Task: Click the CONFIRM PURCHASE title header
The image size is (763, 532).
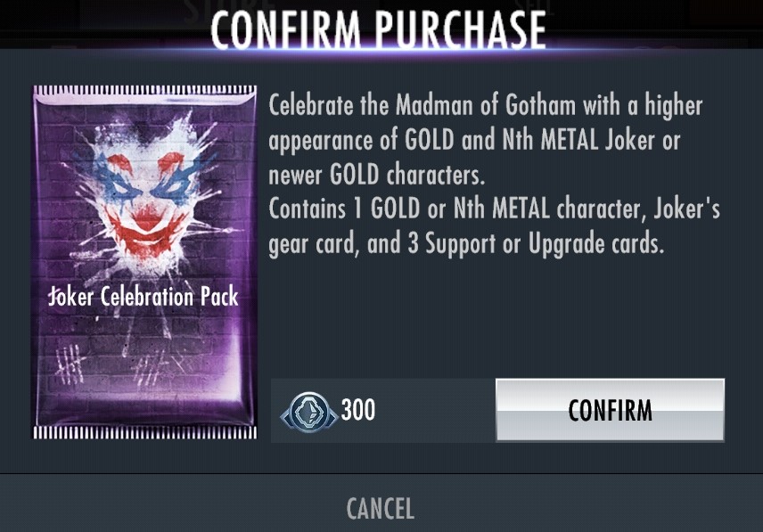Action: point(378,30)
